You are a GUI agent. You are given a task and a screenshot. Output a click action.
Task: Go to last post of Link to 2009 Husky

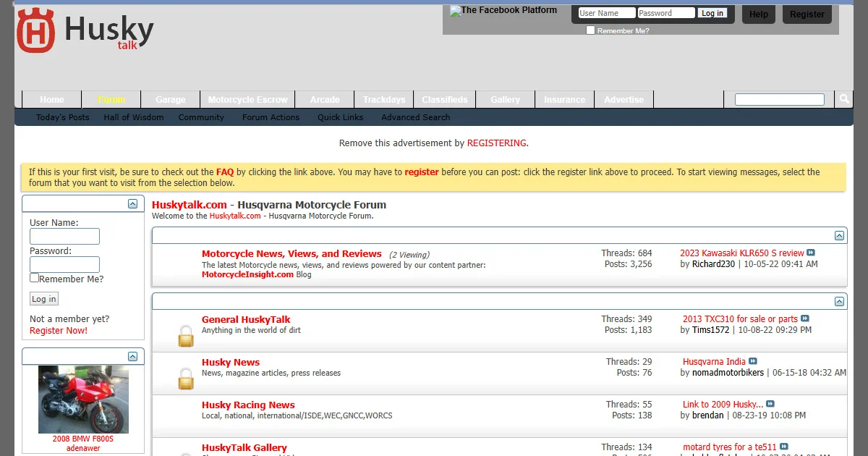click(x=770, y=404)
